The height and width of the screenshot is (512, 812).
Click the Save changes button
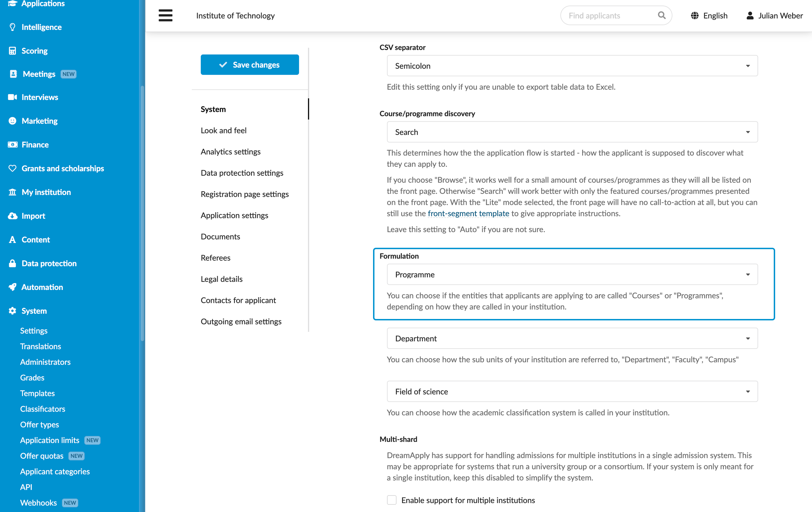pos(250,65)
